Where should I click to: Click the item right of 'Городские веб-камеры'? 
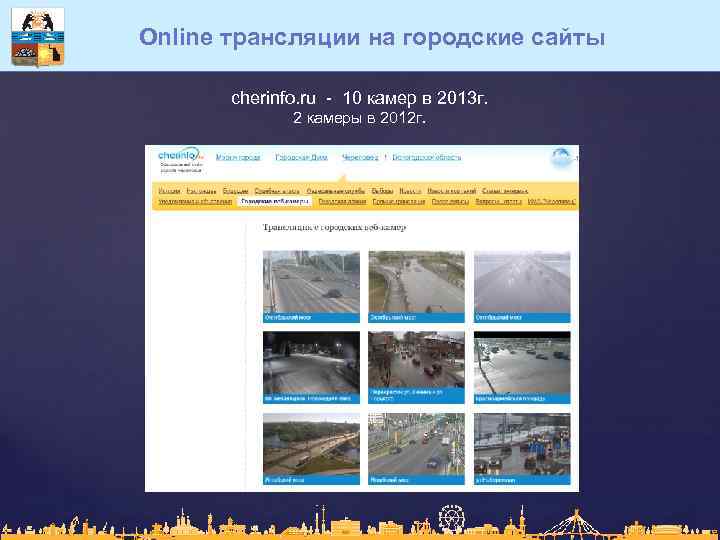coord(343,201)
